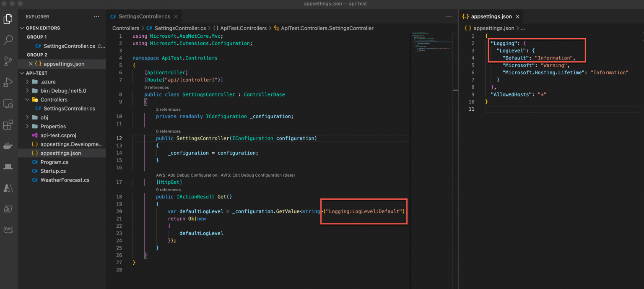Select the SettingsController.cs tab
This screenshot has width=644, height=289.
point(144,16)
